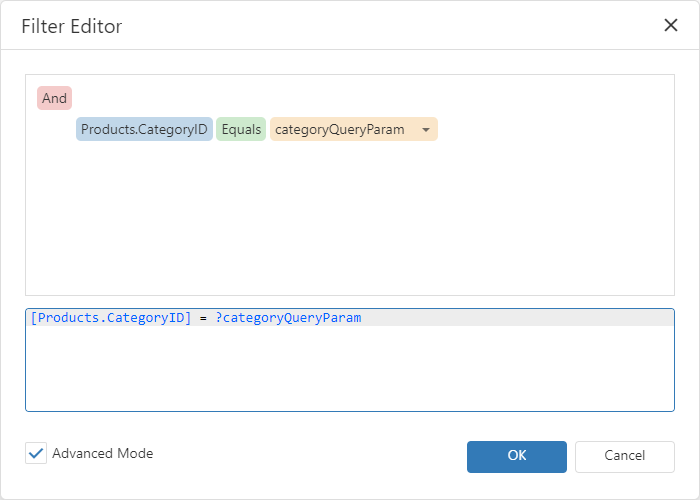
Task: Confirm the filter with OK
Action: [x=517, y=457]
